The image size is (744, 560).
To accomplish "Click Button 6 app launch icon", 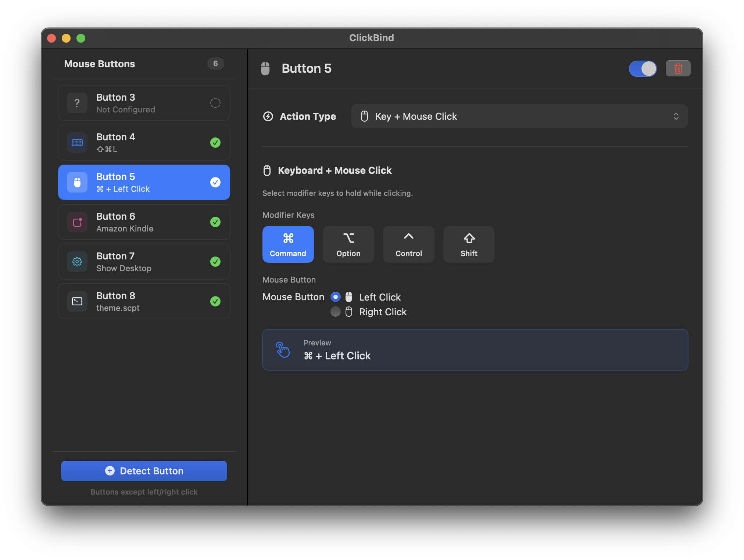I will [77, 222].
